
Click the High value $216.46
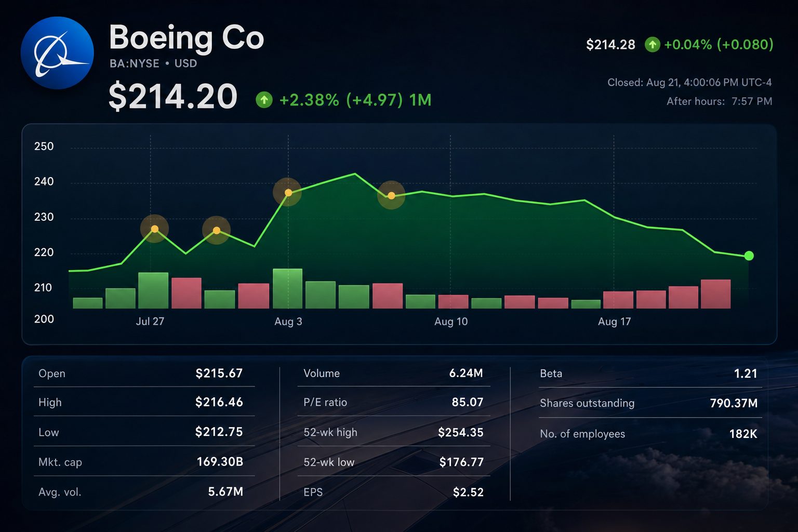[x=219, y=402]
